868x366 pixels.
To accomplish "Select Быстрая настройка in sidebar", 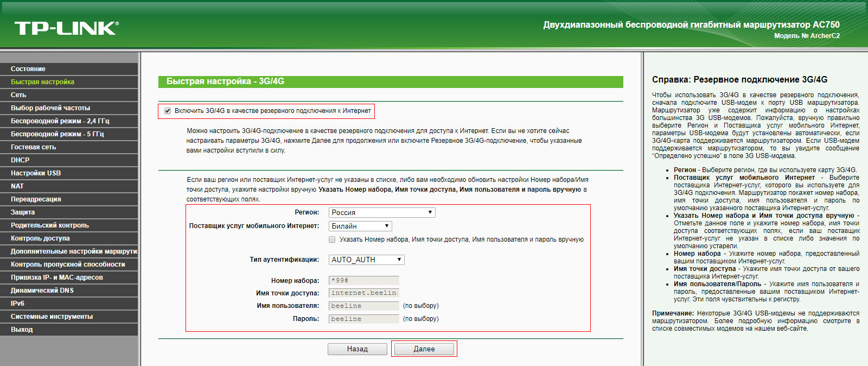I will [69, 82].
